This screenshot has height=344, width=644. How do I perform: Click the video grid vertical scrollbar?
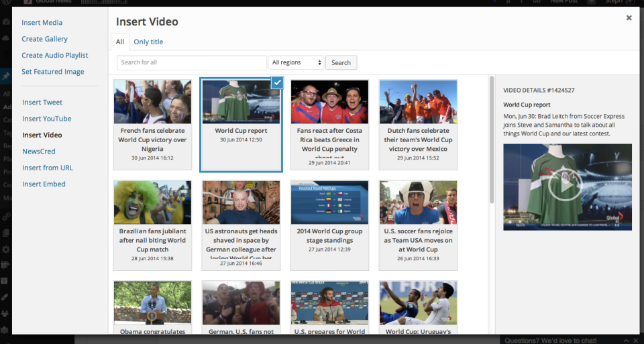click(x=492, y=139)
